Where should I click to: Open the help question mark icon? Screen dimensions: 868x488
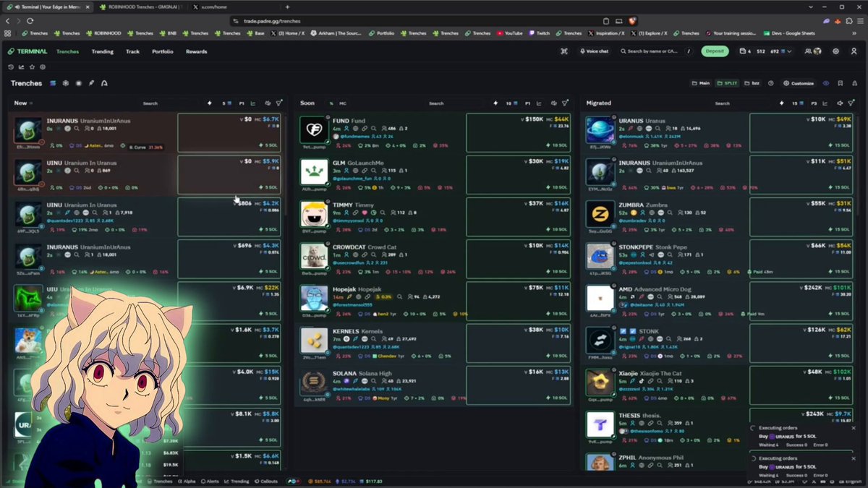tap(771, 83)
